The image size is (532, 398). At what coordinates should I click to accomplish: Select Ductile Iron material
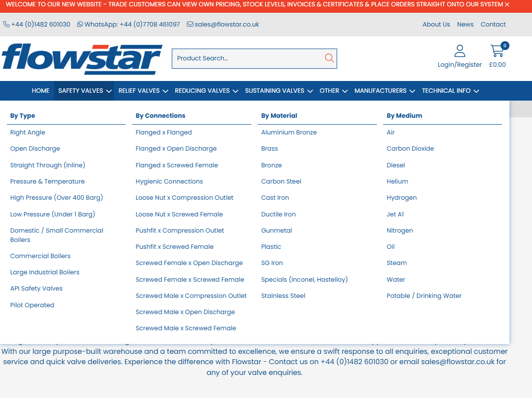tap(279, 214)
